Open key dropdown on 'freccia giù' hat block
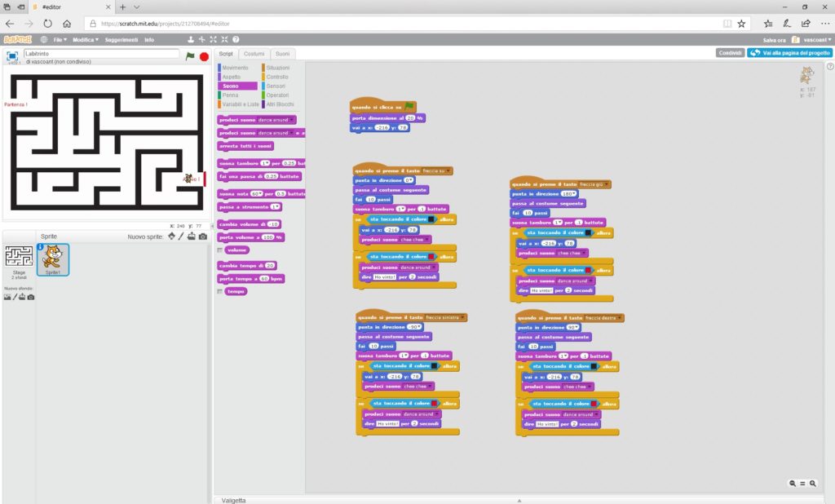The height and width of the screenshot is (504, 835). [607, 184]
